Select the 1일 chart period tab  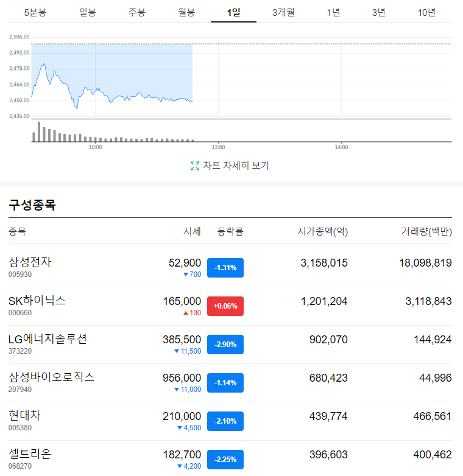click(x=233, y=12)
